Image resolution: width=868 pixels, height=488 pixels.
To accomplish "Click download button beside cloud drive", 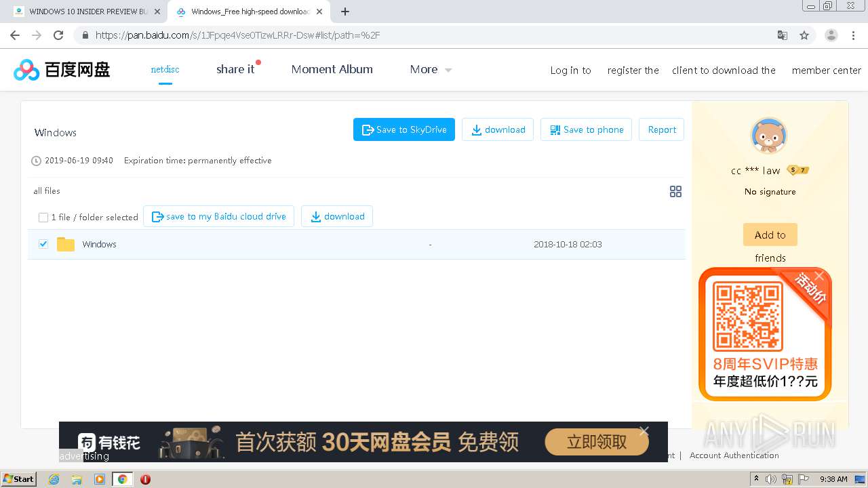I will tap(337, 216).
